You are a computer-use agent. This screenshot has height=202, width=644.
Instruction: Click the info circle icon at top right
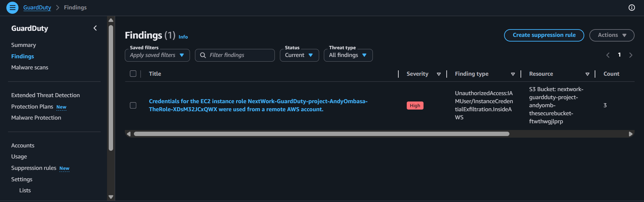coord(632,7)
